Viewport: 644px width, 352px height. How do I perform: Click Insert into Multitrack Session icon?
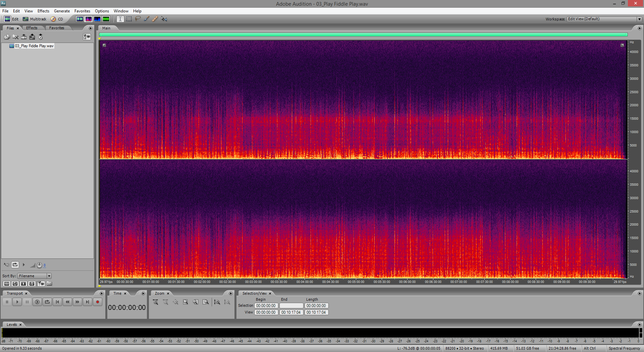coord(32,37)
